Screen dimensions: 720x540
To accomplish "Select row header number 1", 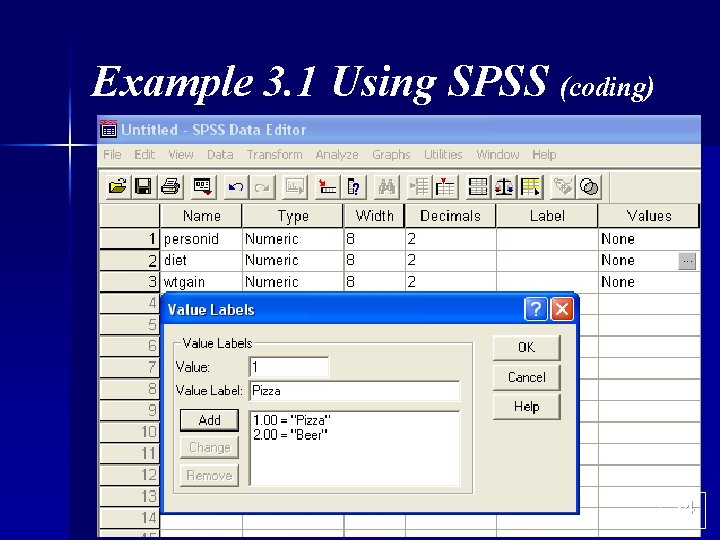I will [129, 239].
